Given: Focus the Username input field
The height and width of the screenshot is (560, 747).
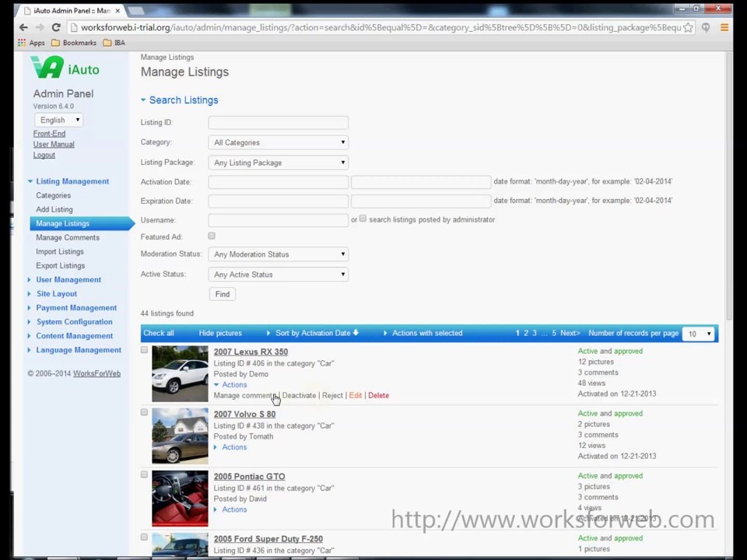Looking at the screenshot, I should (279, 220).
